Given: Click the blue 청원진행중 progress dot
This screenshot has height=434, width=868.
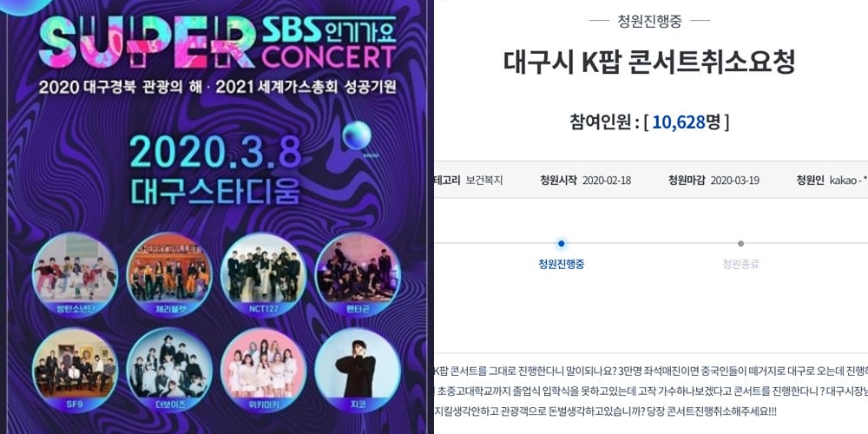Looking at the screenshot, I should (562, 244).
